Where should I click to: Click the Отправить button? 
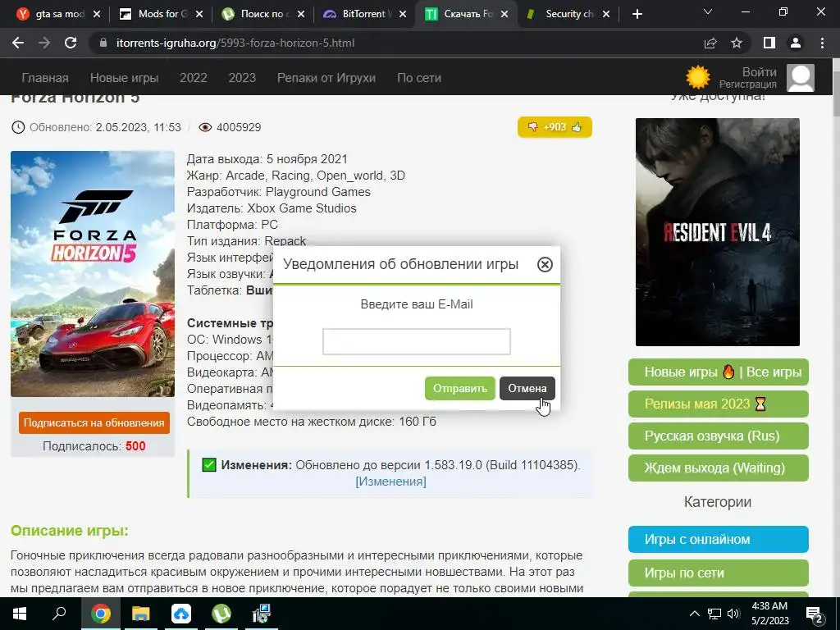tap(459, 388)
